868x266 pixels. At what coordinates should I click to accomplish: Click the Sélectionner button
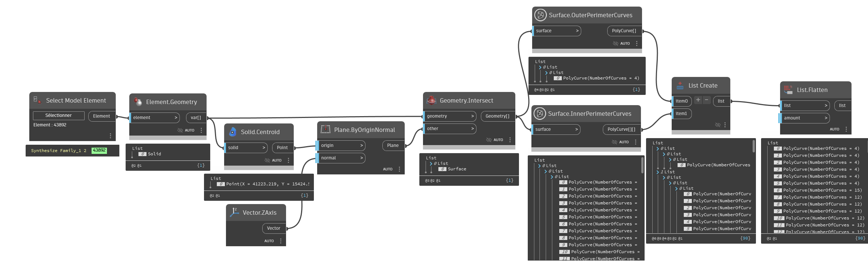pos(59,115)
